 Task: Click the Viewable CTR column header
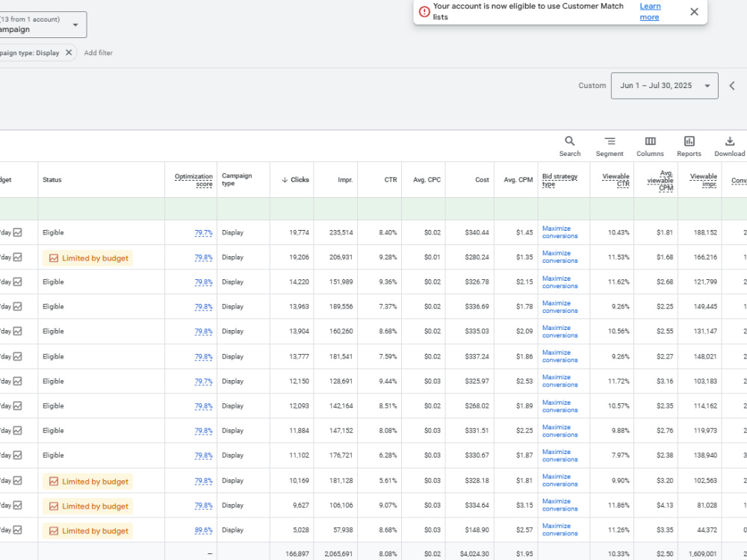[x=616, y=179]
